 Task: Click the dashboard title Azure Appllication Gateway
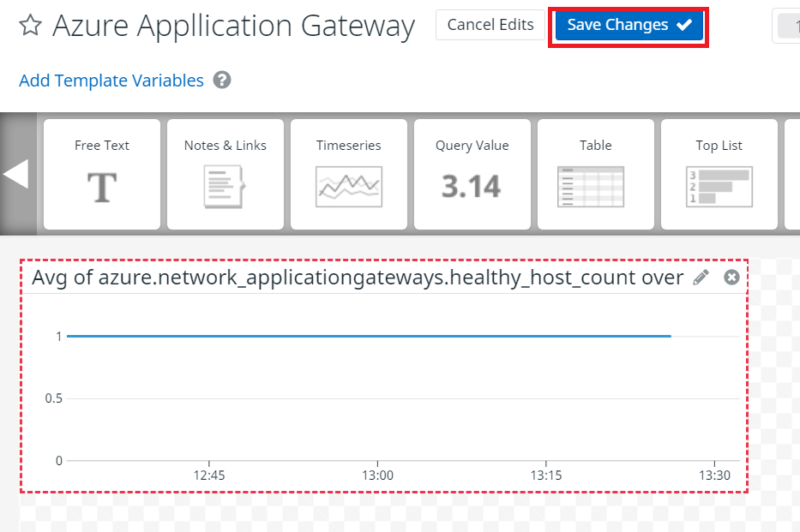tap(234, 26)
